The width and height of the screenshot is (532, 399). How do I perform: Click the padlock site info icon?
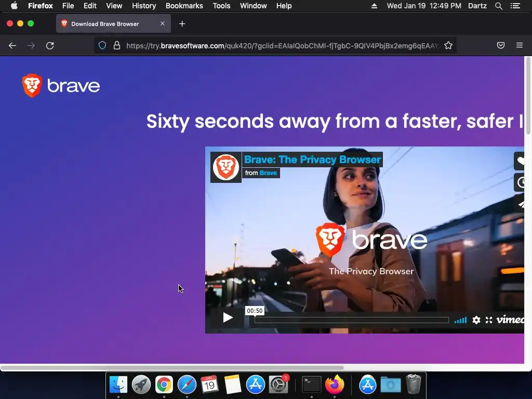(117, 46)
